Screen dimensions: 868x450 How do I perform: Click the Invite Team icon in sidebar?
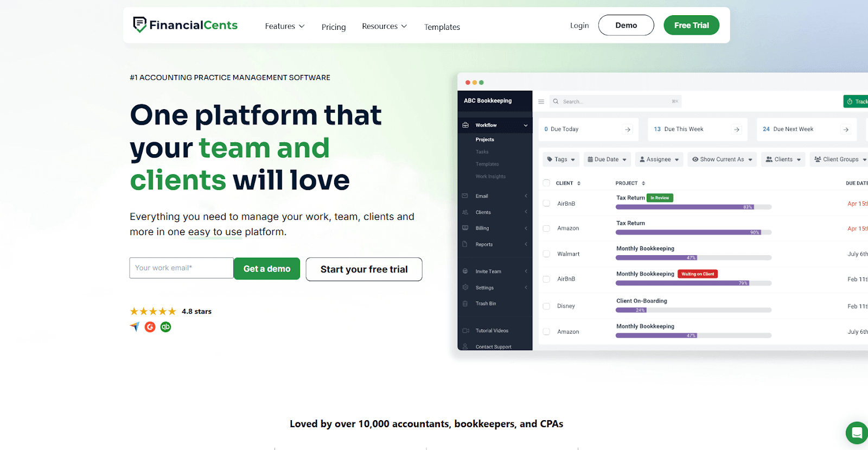[x=465, y=271]
